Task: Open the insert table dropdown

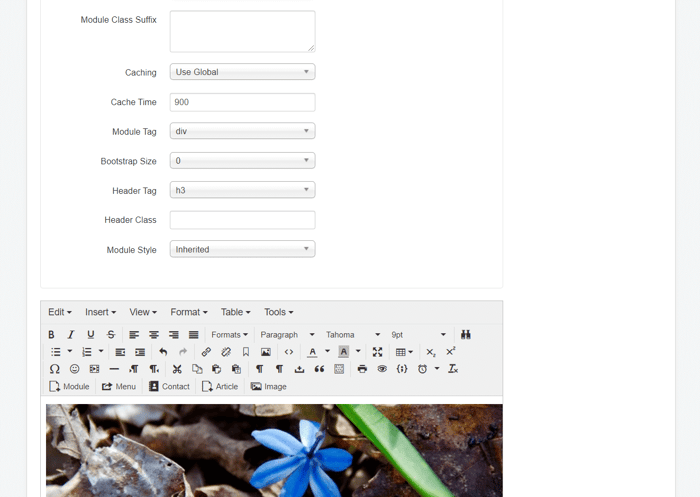Action: pyautogui.click(x=404, y=352)
